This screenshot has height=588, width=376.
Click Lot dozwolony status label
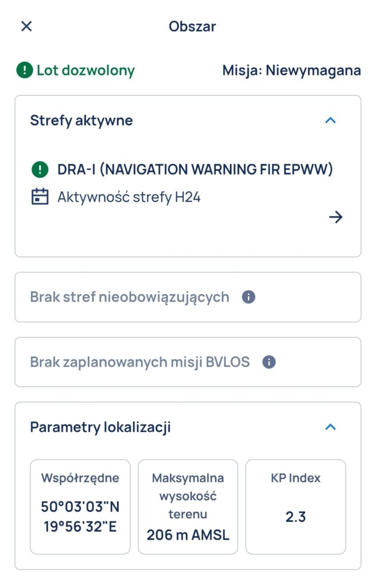[x=86, y=71]
